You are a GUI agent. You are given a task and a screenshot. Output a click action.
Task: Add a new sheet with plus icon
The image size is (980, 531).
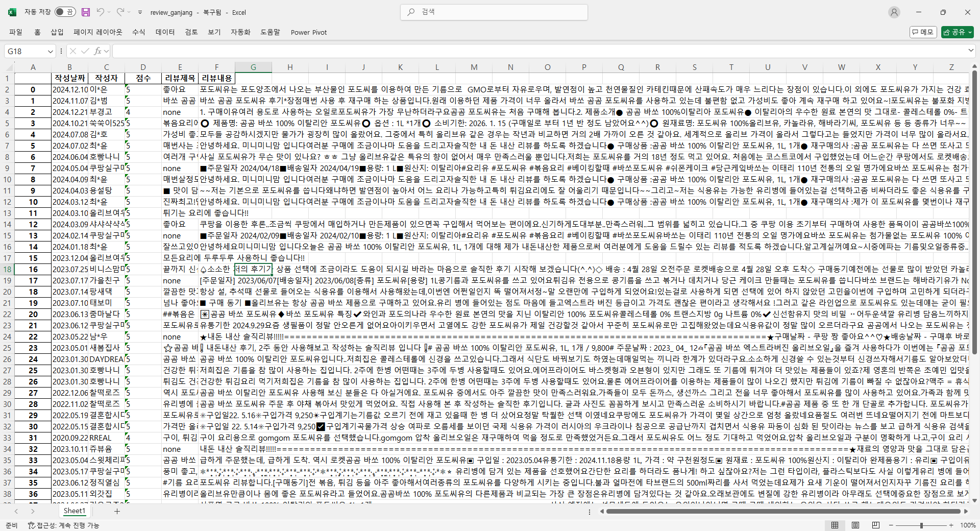[117, 511]
